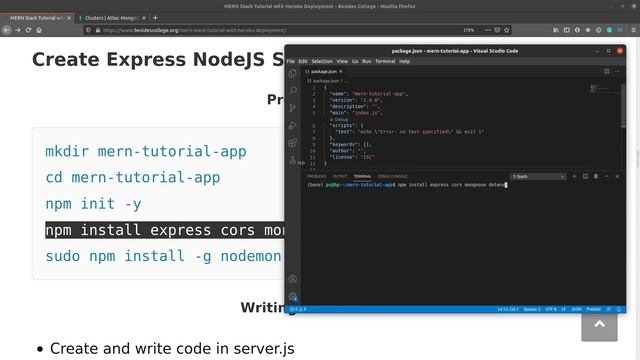Open the Firefox hamburger menu

[x=633, y=30]
